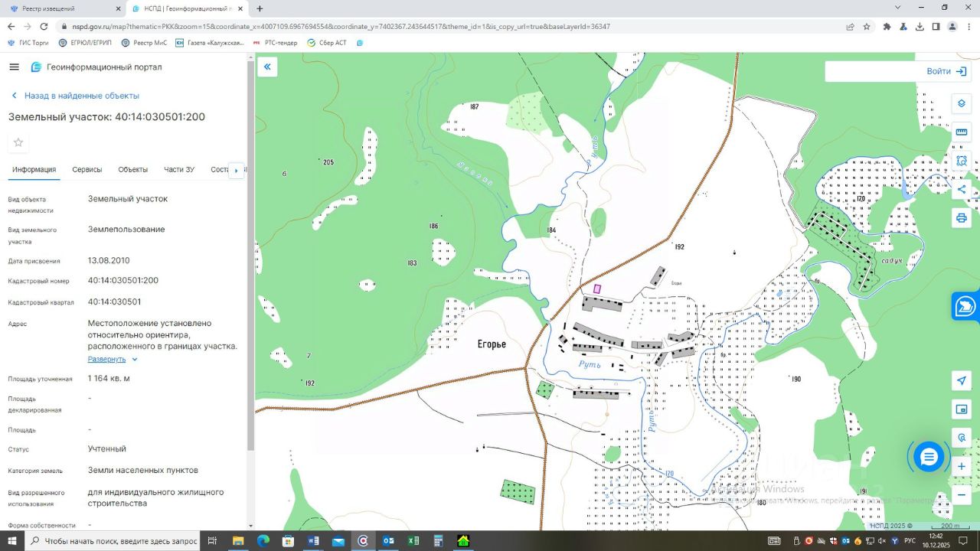Open Task View on the taskbar

(213, 541)
